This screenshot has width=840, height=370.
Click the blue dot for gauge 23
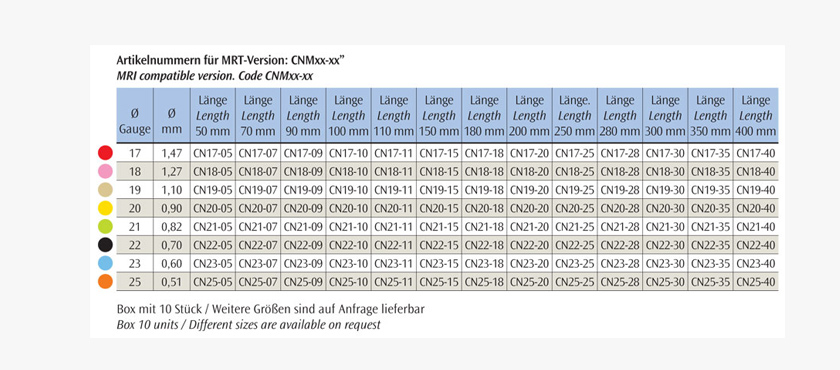click(106, 263)
